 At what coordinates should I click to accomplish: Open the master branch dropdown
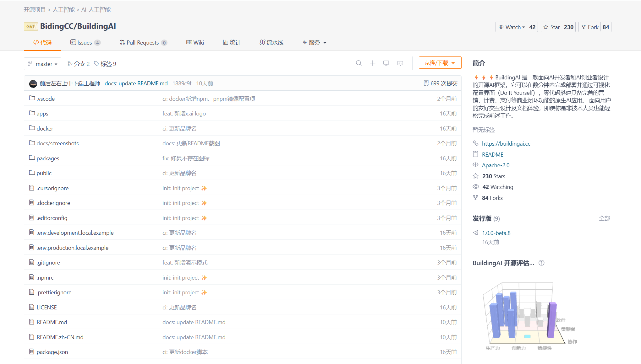click(42, 64)
